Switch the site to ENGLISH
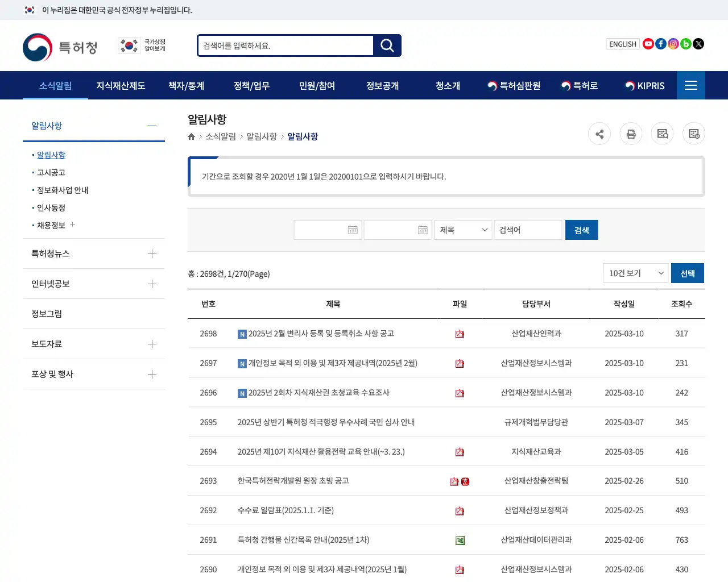728x582 pixels. coord(623,44)
